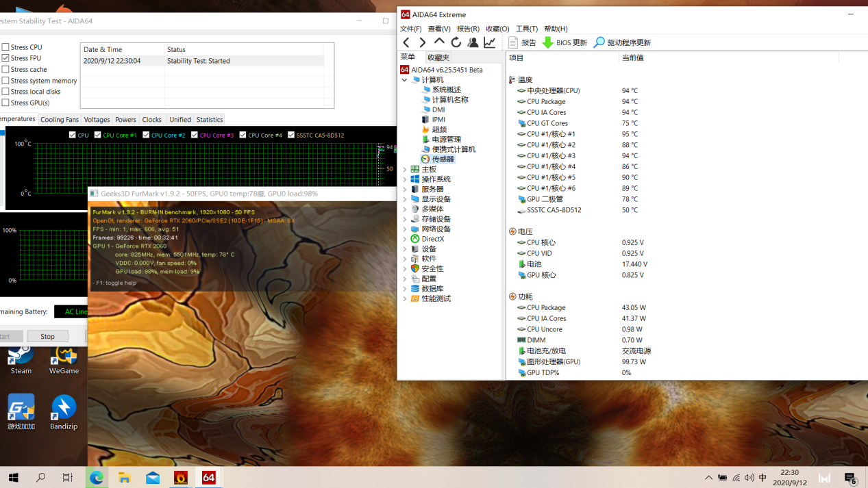Image resolution: width=868 pixels, height=488 pixels.
Task: Enable Stress CPU checkbox
Action: pos(5,47)
